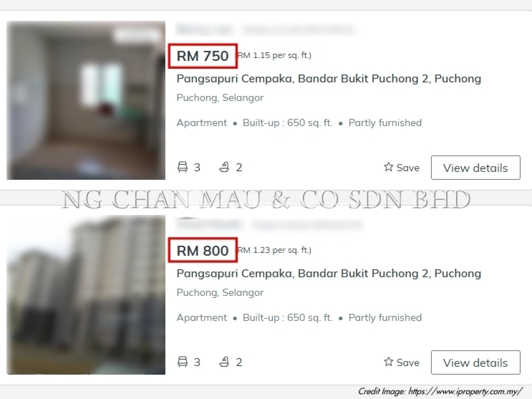Click the bathroom icon on the RM 800 listing
The height and width of the screenshot is (399, 532).
pyautogui.click(x=224, y=362)
